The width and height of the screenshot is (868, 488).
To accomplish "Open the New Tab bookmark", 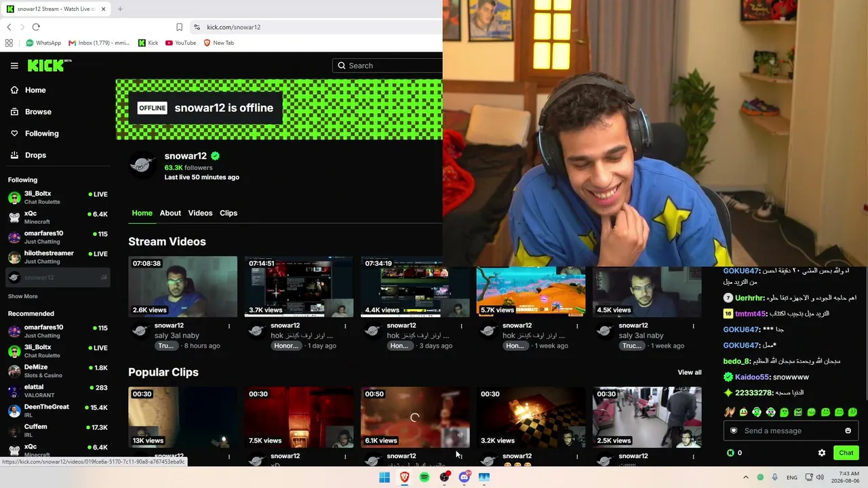I will (x=218, y=43).
